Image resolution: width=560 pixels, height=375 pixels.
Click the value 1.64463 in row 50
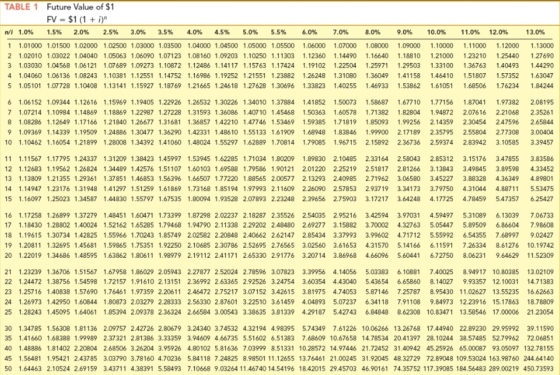click(x=30, y=368)
